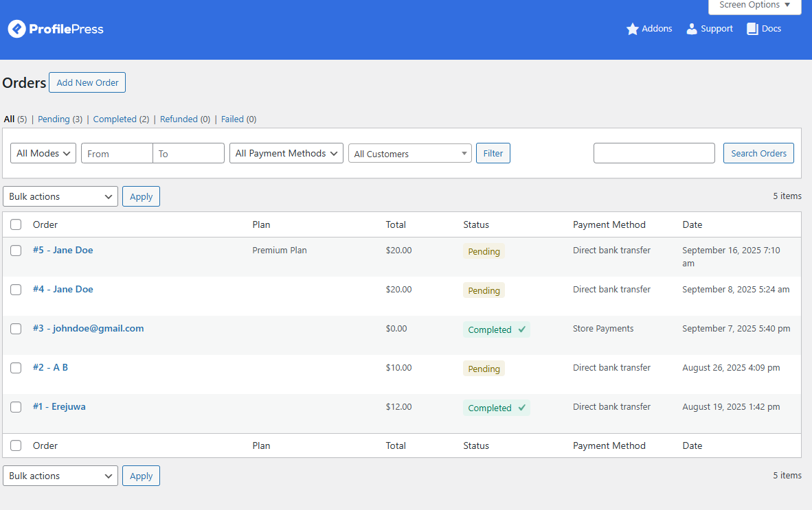
Task: Open the top Bulk actions dropdown
Action: [60, 196]
